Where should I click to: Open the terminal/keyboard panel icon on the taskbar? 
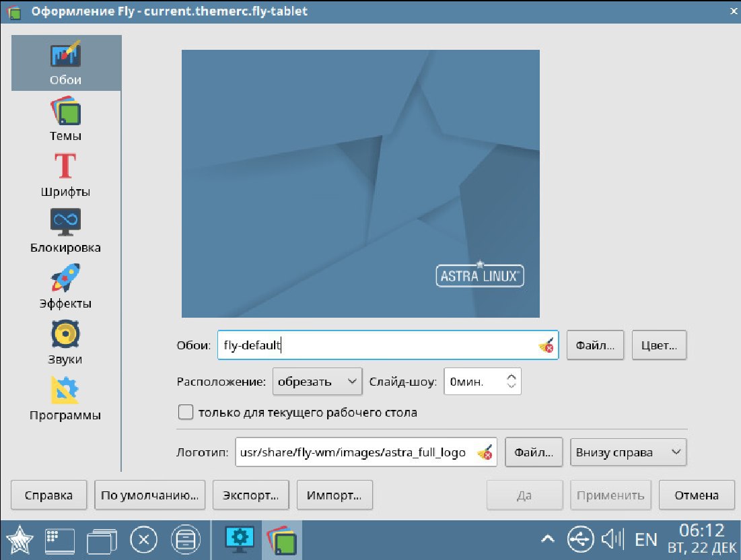pos(59,540)
